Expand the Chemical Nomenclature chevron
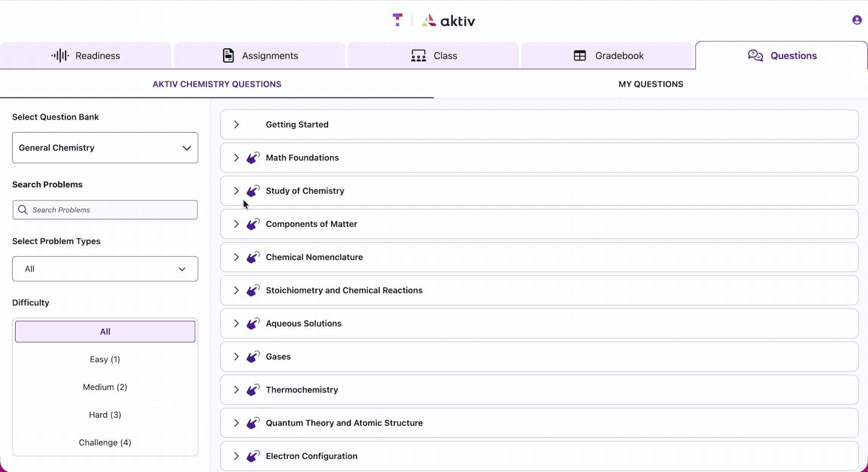The height and width of the screenshot is (472, 868). click(236, 257)
